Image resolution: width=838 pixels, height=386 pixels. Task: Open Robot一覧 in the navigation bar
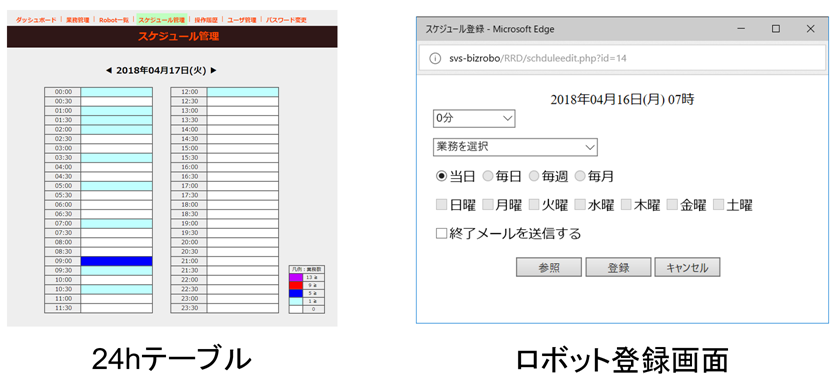(113, 20)
